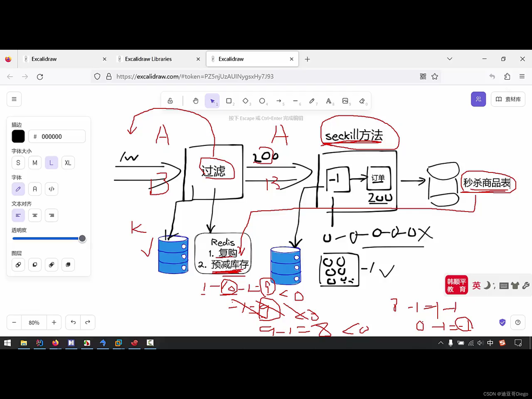Choose the hand-drawn font style
The image size is (532, 399).
point(18,189)
